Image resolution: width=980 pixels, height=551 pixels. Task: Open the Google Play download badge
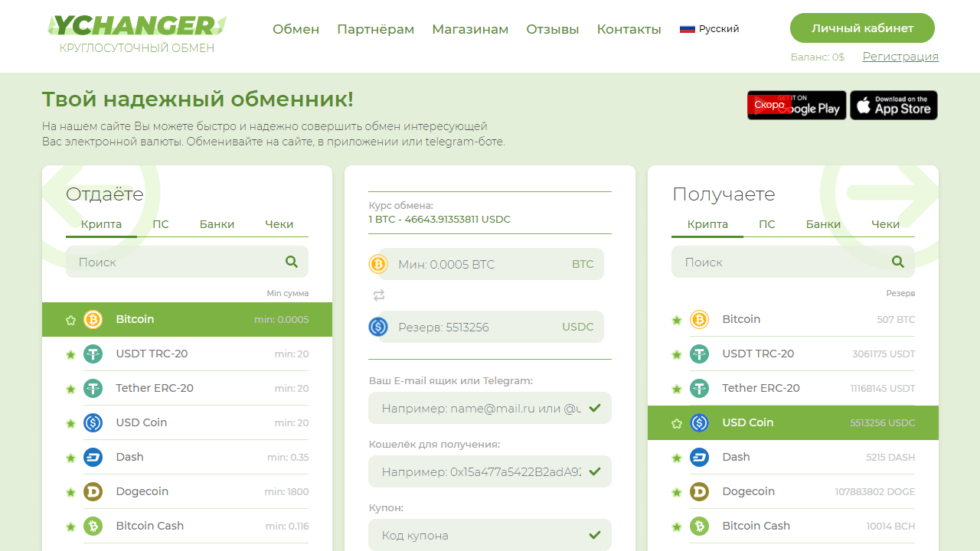[796, 106]
